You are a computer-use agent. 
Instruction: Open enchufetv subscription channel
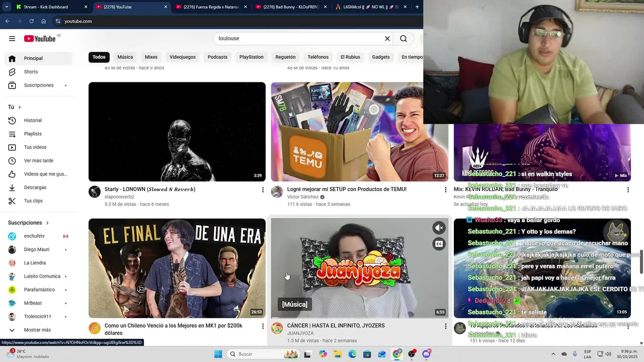tap(38, 236)
